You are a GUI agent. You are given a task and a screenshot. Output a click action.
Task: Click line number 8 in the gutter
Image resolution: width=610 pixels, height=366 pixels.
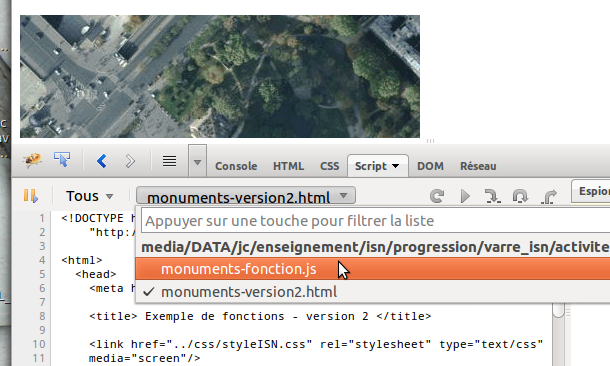[42, 316]
